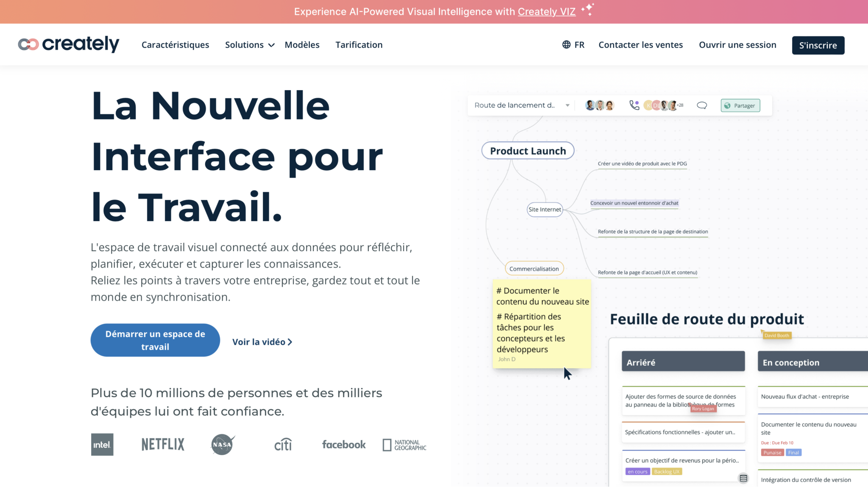Image resolution: width=868 pixels, height=495 pixels.
Task: Select the Story Login status tag
Action: [x=703, y=409]
